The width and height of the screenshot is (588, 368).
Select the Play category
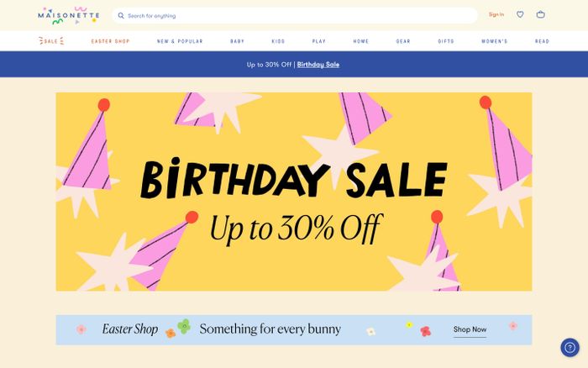(318, 41)
